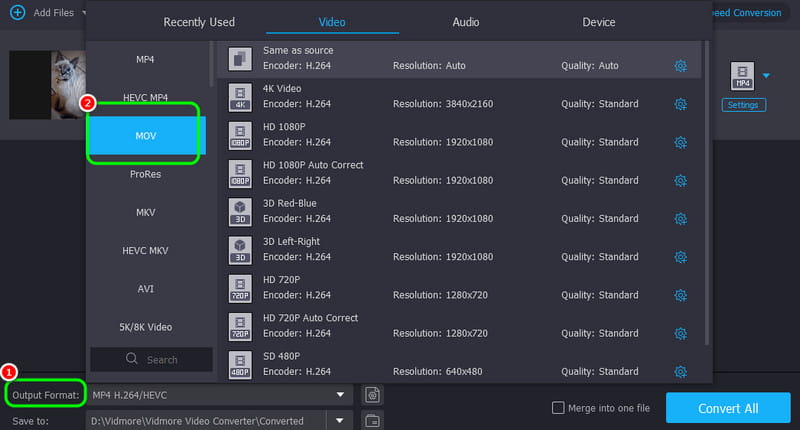Image resolution: width=800 pixels, height=430 pixels.
Task: Click the format Search field
Action: [x=152, y=360]
